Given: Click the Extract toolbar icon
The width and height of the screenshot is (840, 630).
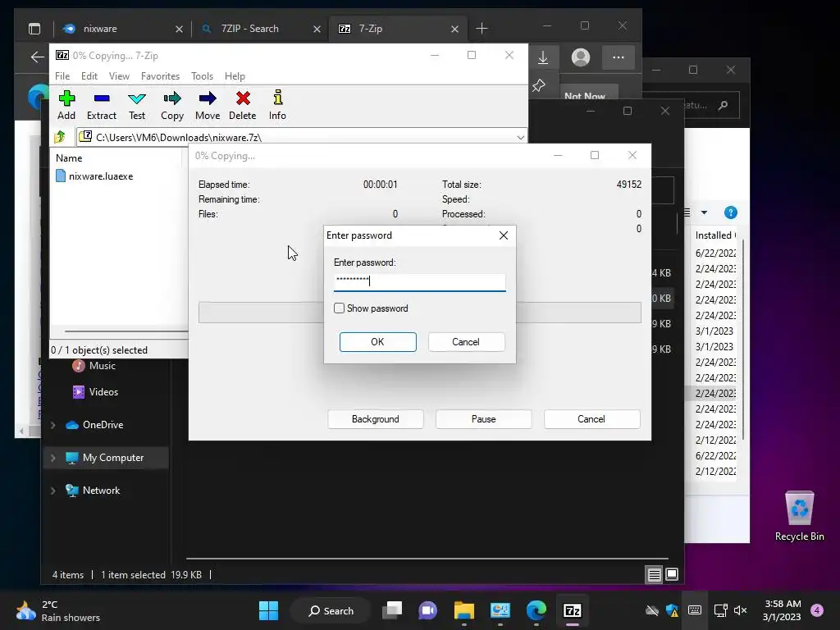Looking at the screenshot, I should pos(101,105).
